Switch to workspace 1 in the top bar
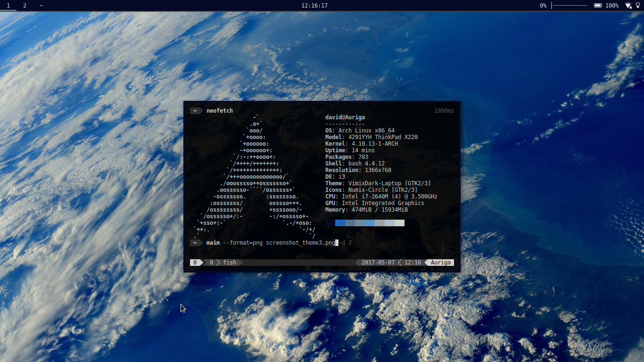This screenshot has width=644, height=362. (x=8, y=6)
